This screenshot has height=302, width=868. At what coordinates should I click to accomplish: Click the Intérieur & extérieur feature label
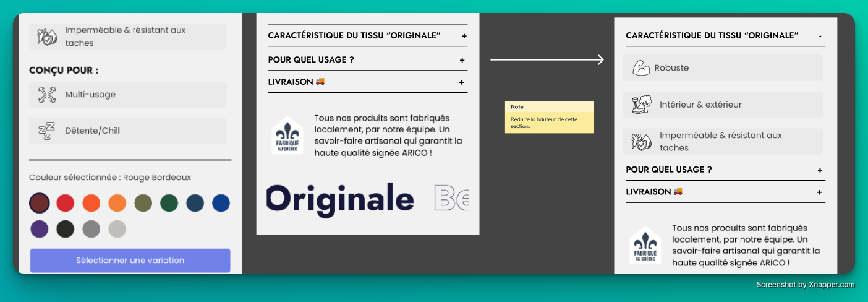pos(700,105)
